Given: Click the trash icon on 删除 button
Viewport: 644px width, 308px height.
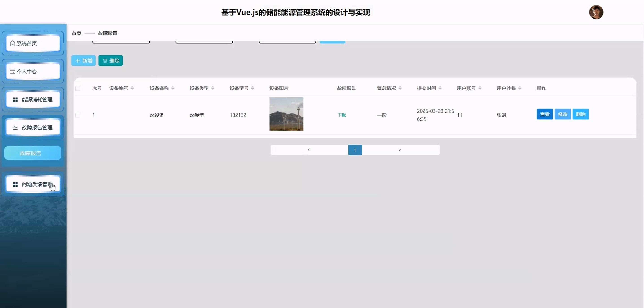Looking at the screenshot, I should (x=105, y=61).
